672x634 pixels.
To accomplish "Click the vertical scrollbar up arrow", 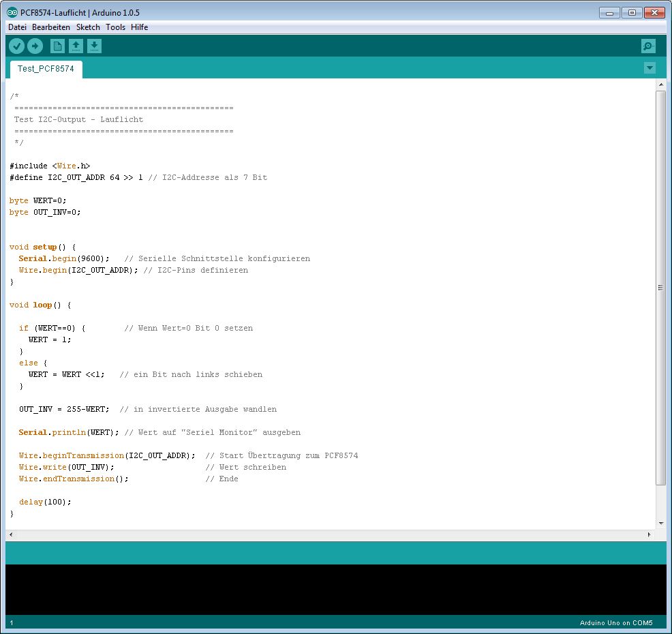I will click(x=660, y=85).
